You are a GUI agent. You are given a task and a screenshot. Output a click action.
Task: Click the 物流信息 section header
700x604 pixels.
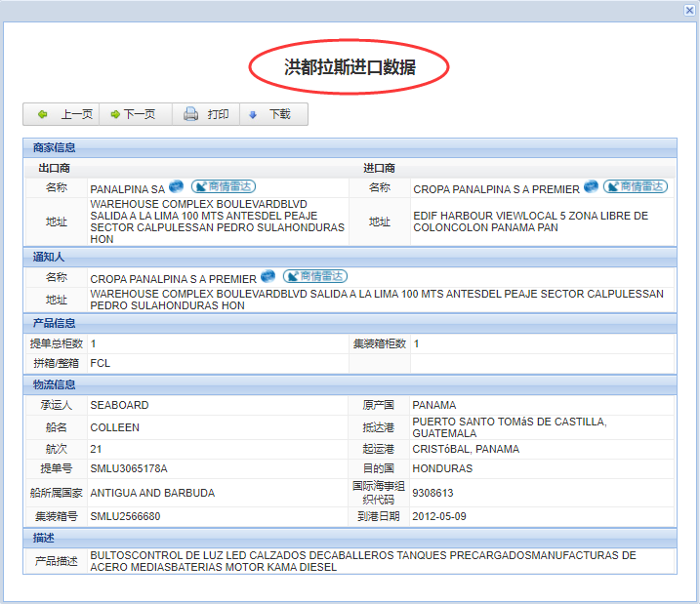tap(55, 385)
